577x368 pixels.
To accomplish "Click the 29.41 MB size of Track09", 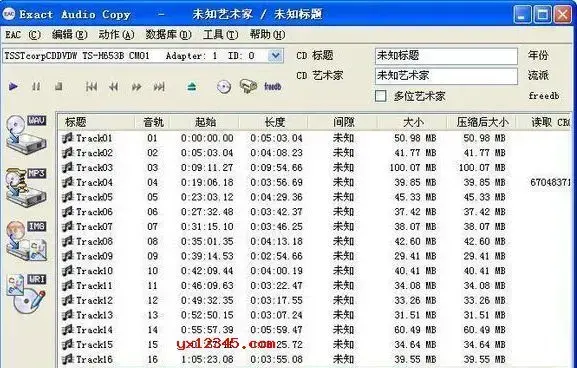I will 415,256.
